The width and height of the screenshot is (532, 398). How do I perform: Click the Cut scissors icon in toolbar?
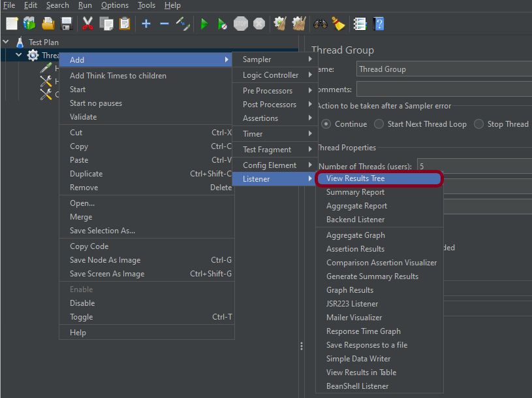tap(87, 24)
